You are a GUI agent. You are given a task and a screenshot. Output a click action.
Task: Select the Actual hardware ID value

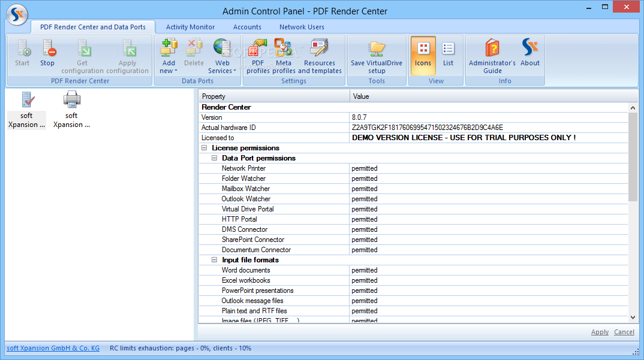427,128
